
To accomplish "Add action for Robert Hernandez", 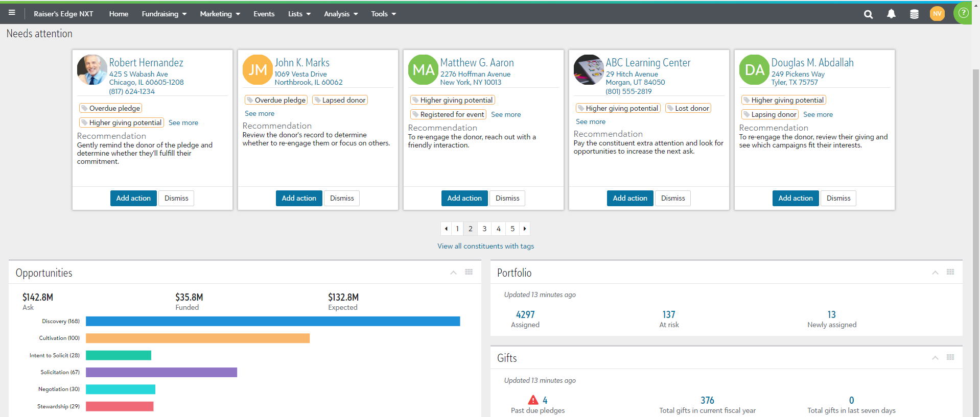I will coord(133,198).
